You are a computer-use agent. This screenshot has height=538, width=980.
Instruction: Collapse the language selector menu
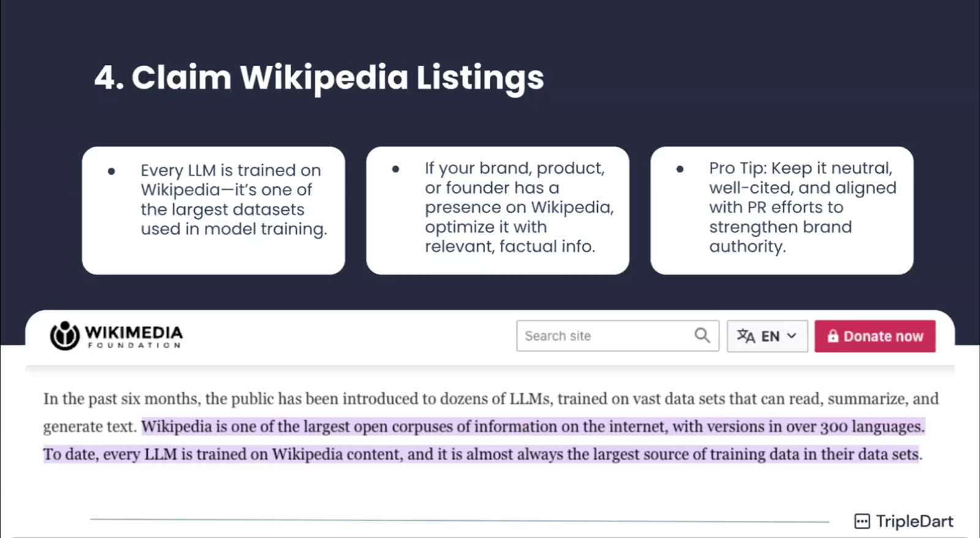click(766, 336)
